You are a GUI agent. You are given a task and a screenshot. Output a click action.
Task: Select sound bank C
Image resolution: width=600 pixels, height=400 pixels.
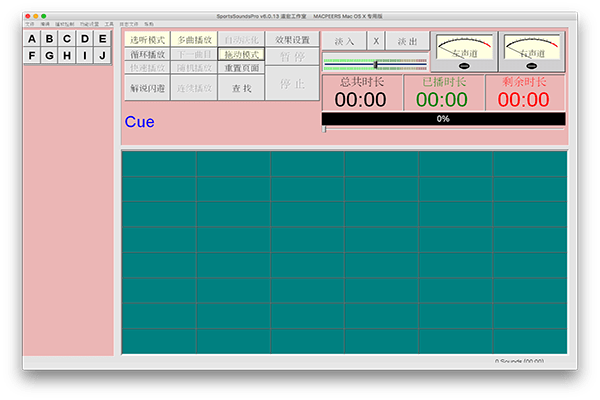point(67,39)
